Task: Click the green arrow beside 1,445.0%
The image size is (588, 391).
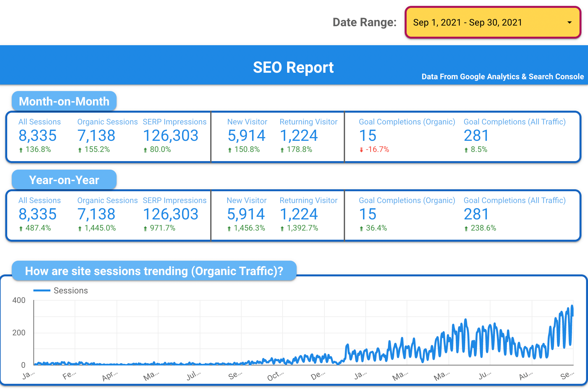Action: tap(80, 229)
